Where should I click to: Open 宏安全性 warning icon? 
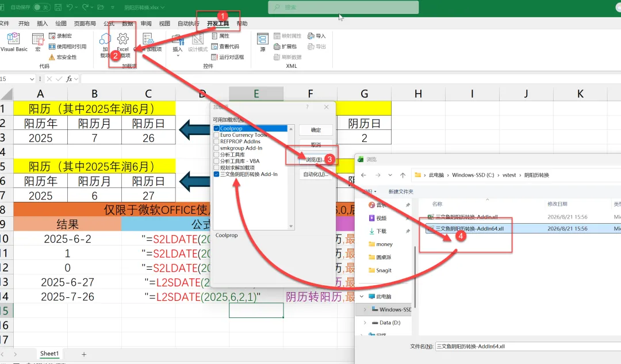point(52,57)
